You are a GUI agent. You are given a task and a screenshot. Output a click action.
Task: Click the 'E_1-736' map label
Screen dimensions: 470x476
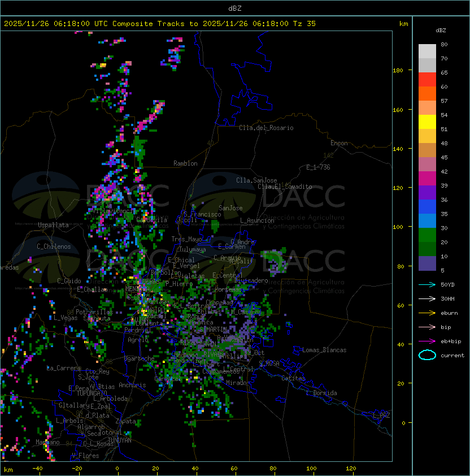click(x=318, y=167)
